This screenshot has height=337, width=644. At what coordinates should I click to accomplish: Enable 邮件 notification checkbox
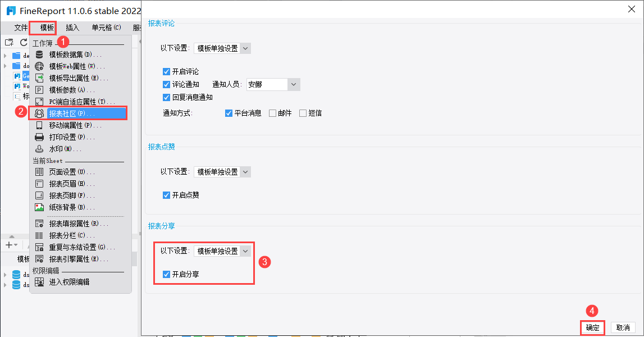(x=273, y=113)
